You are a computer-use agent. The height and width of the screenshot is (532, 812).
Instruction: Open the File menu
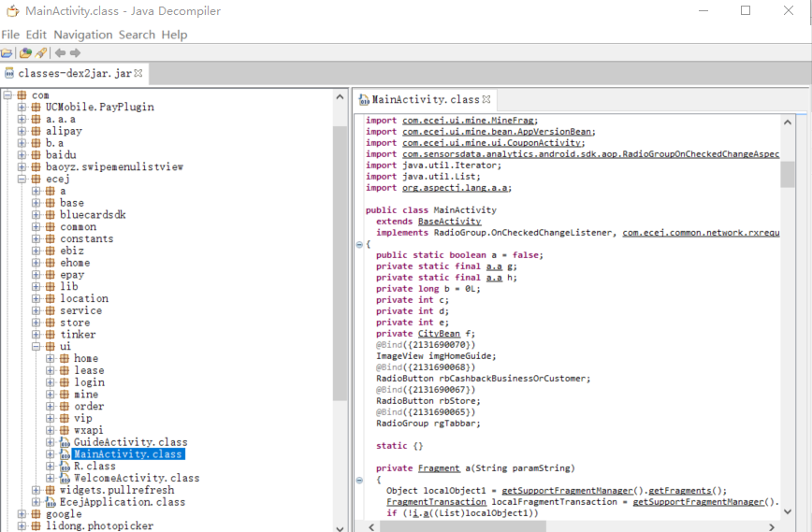point(10,35)
